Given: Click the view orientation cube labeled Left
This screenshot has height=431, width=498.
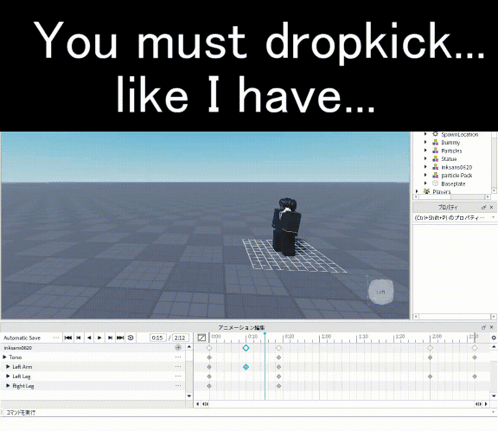Looking at the screenshot, I should coord(381,292).
